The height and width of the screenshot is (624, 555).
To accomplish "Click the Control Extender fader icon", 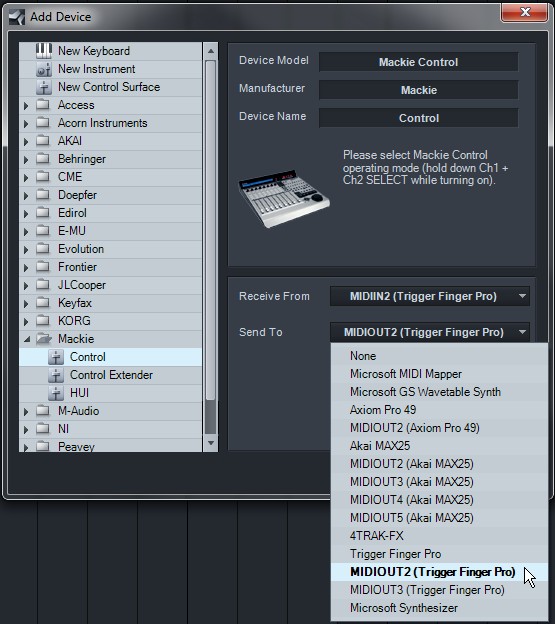I will coord(56,375).
